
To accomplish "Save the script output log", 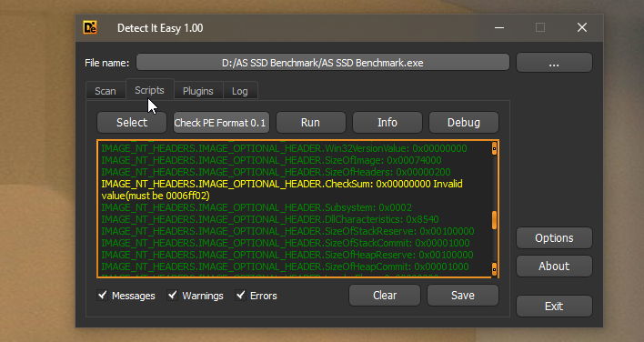I will pyautogui.click(x=463, y=296).
